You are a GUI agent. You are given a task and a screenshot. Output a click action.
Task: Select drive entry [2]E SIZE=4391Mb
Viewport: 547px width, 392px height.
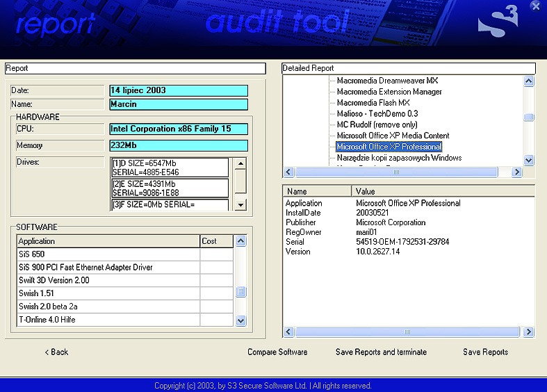(x=170, y=188)
